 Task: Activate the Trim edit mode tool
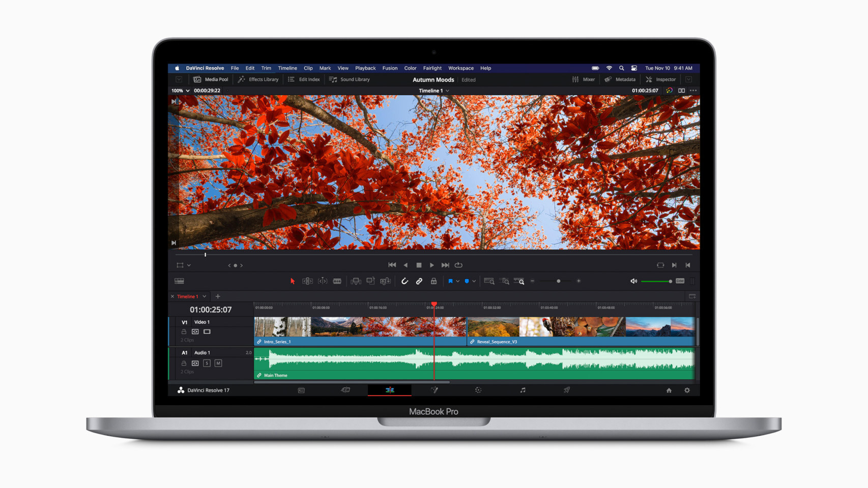(x=307, y=281)
